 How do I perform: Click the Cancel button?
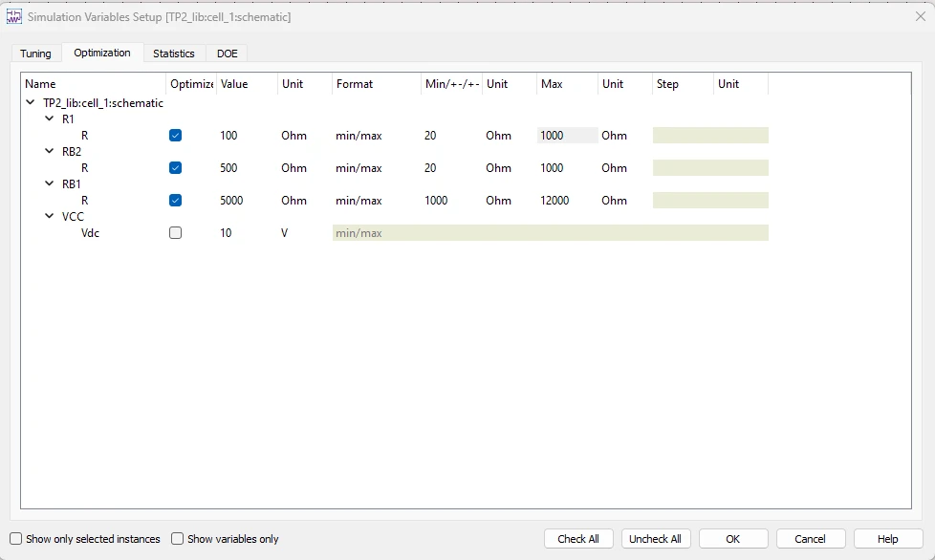[x=811, y=539]
